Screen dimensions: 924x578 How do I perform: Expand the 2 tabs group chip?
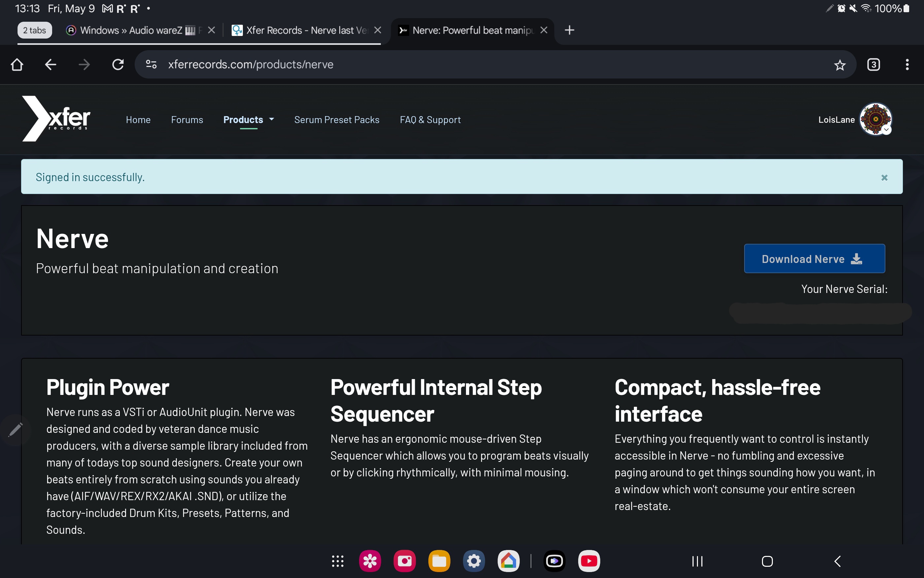pyautogui.click(x=34, y=30)
